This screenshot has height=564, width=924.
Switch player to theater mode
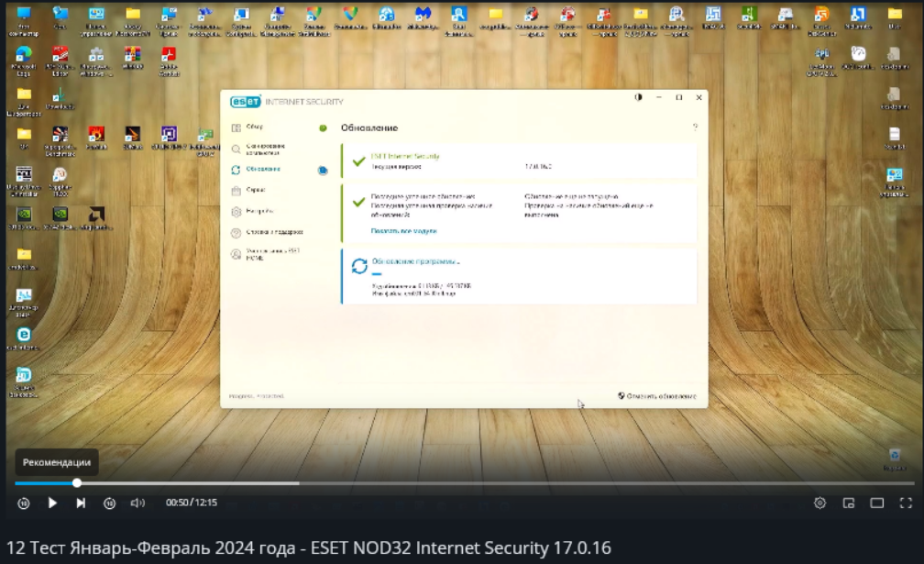[877, 503]
